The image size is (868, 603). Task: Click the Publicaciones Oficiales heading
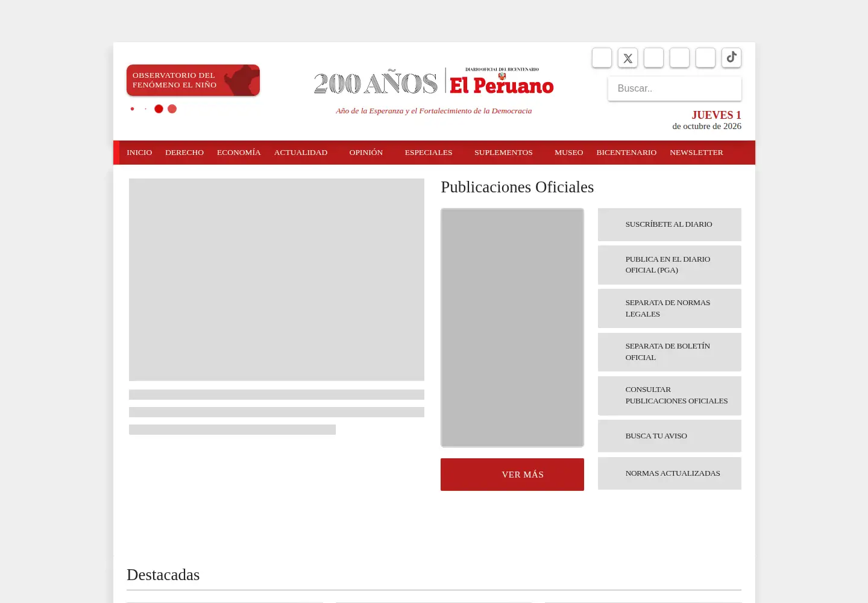(517, 187)
